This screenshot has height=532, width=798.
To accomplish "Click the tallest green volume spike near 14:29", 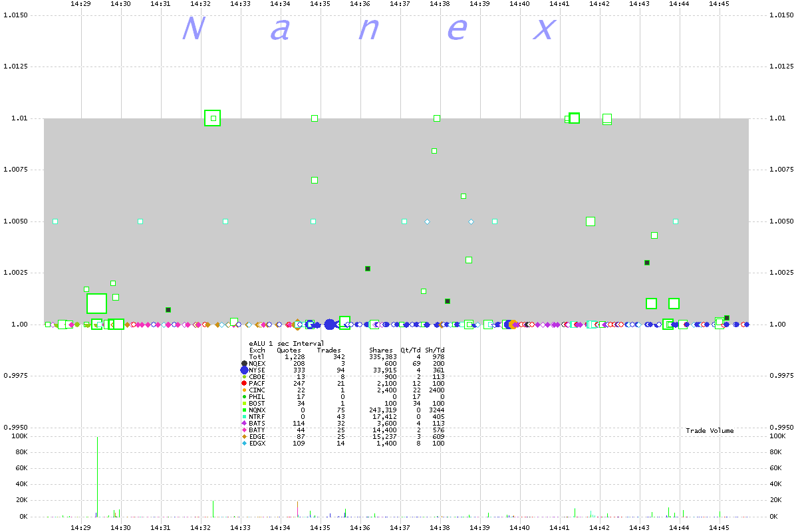I will pyautogui.click(x=98, y=476).
